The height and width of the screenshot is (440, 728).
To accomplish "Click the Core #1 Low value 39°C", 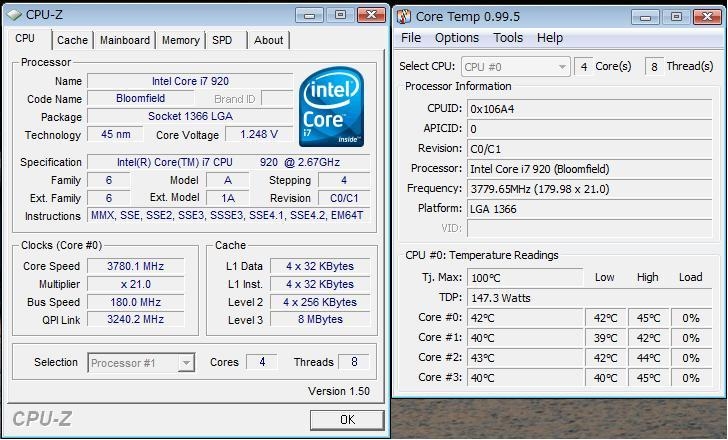I will click(605, 338).
